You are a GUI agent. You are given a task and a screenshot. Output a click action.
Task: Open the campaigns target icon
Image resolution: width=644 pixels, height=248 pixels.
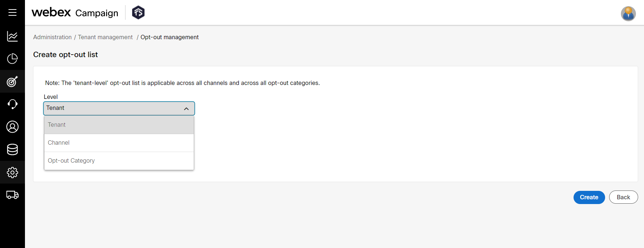[12, 81]
